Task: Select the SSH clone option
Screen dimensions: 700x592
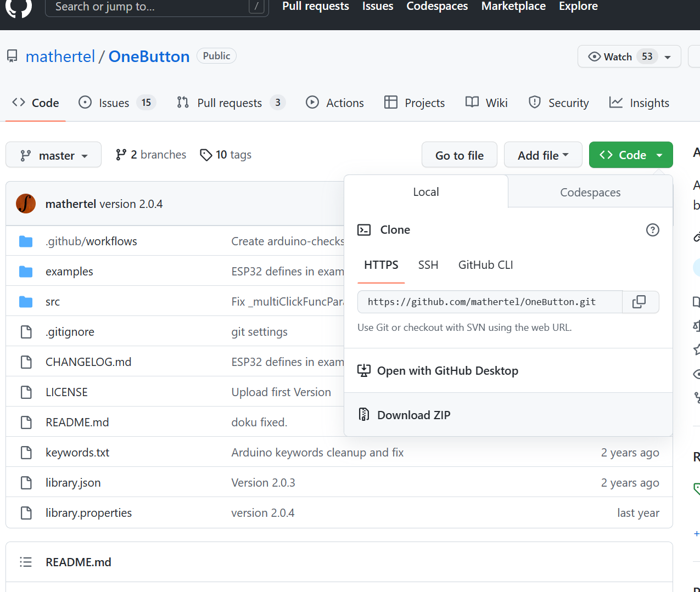Action: [428, 265]
